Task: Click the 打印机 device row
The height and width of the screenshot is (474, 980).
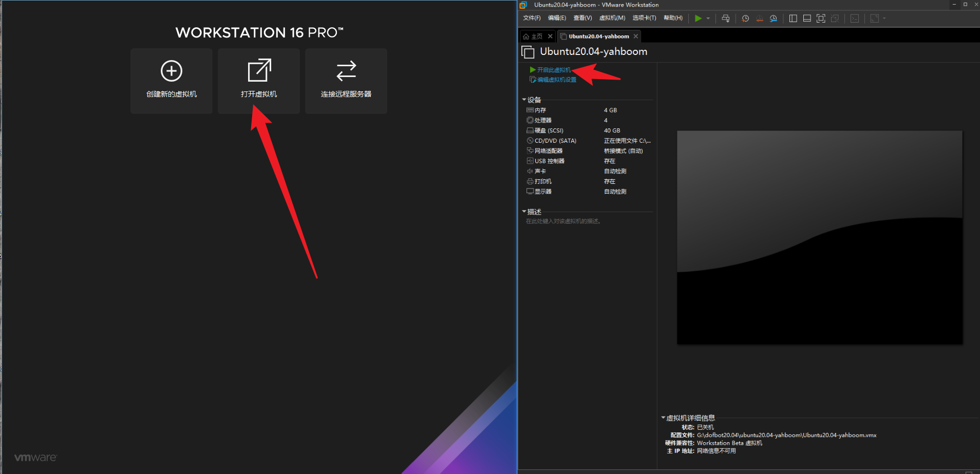Action: [589, 182]
